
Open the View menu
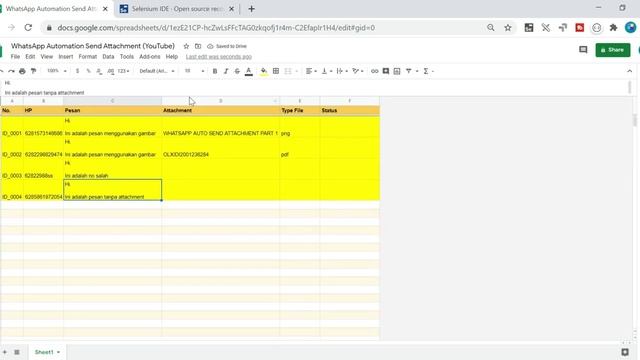47,57
